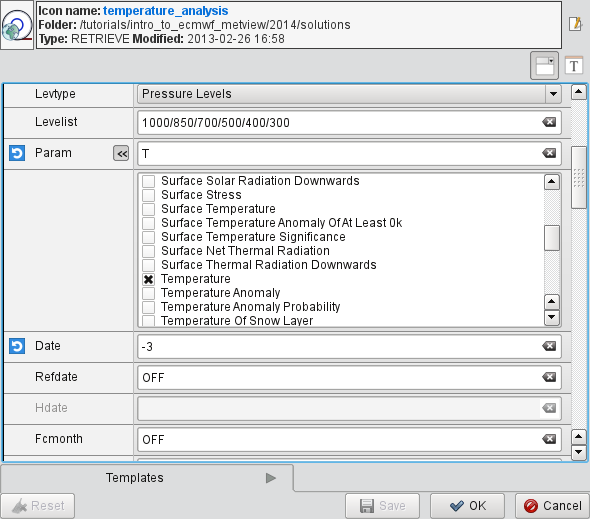Switch to text editor T icon

[574, 65]
